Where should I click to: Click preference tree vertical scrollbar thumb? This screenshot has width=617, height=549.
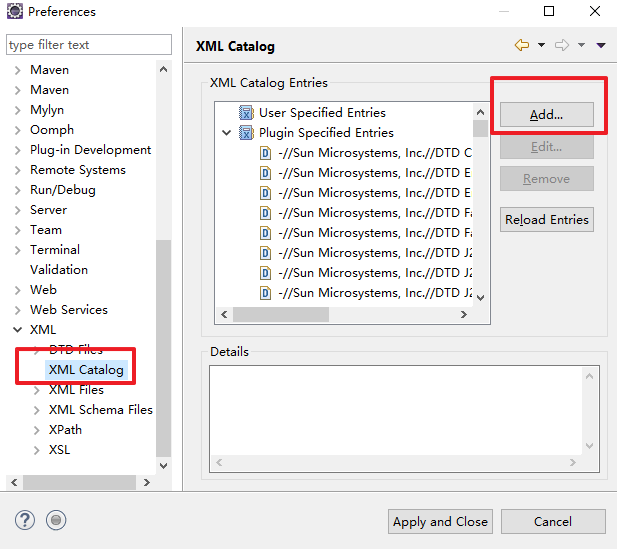[x=164, y=348]
